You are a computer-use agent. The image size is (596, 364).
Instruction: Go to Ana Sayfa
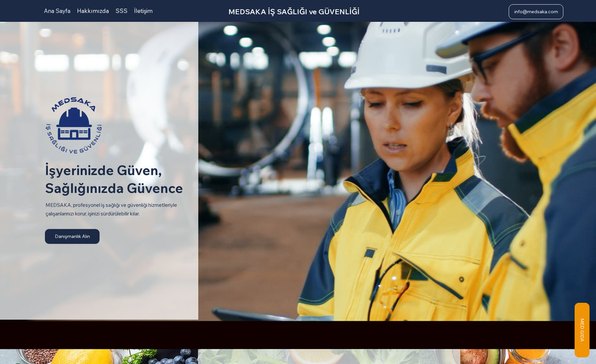tap(57, 11)
